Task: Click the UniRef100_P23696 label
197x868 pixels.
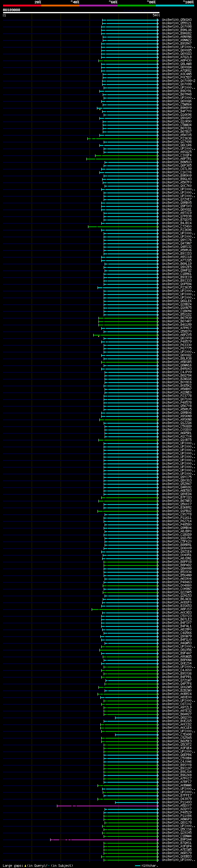Action: coord(177,230)
